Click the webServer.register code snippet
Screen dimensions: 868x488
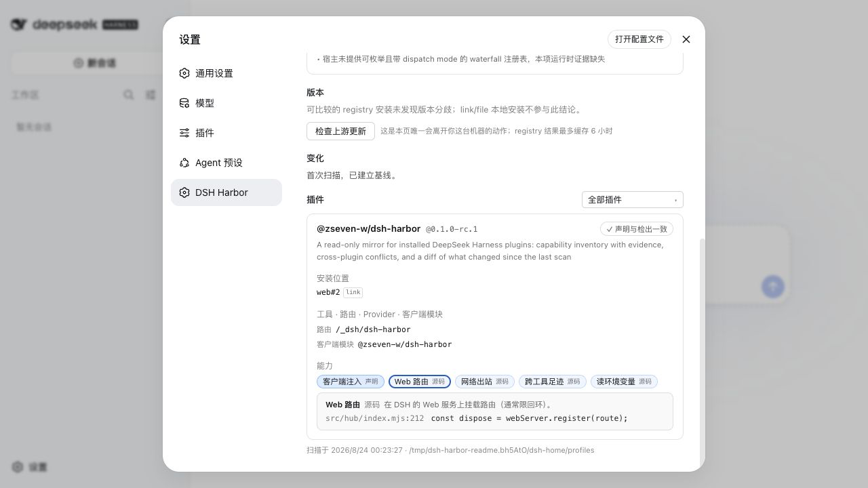[530, 418]
